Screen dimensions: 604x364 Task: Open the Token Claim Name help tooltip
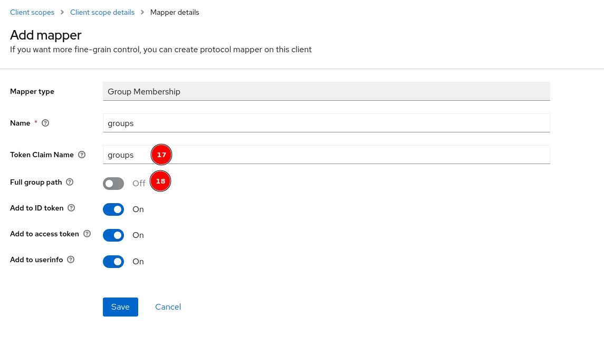coord(82,155)
